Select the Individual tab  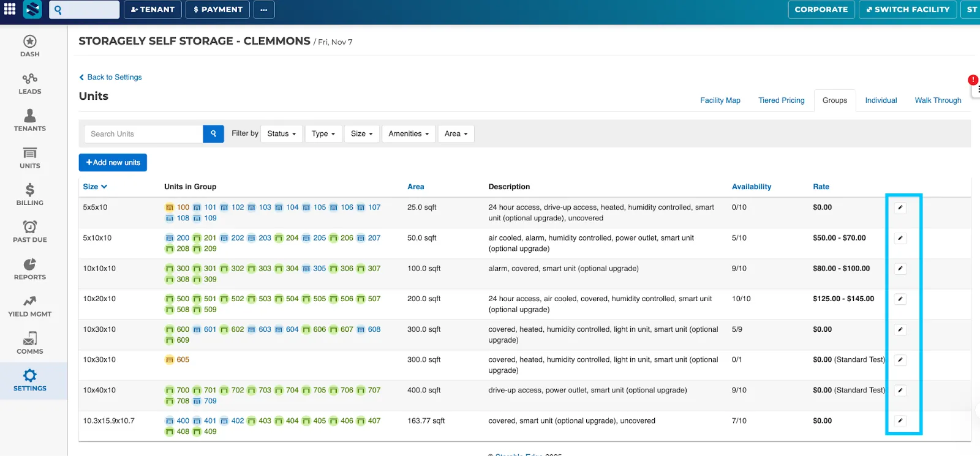click(x=881, y=100)
